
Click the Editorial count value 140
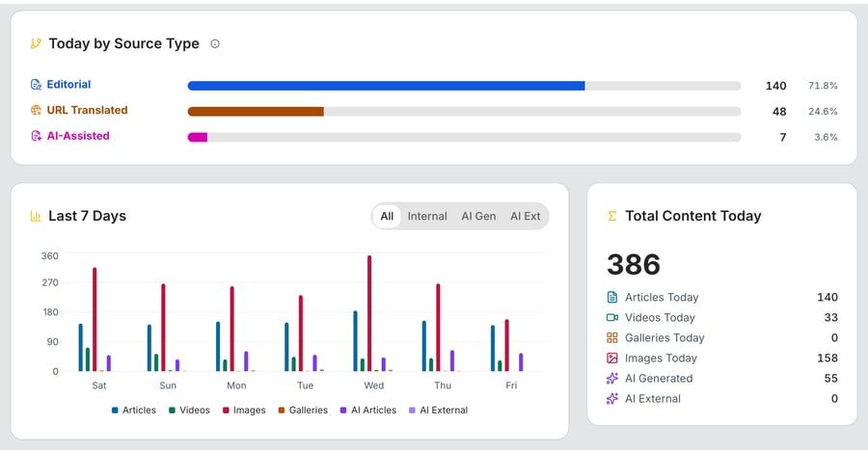tap(775, 86)
